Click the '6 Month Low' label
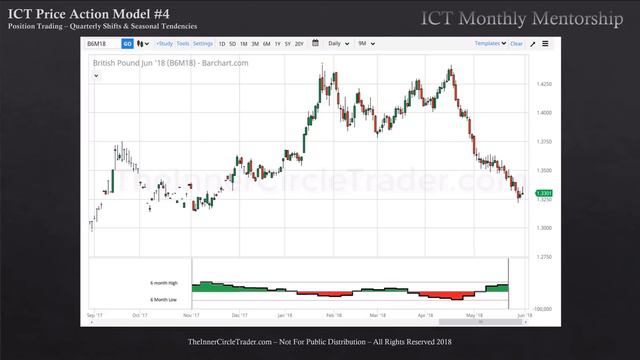Screen dimensions: 640x360 click(163, 300)
